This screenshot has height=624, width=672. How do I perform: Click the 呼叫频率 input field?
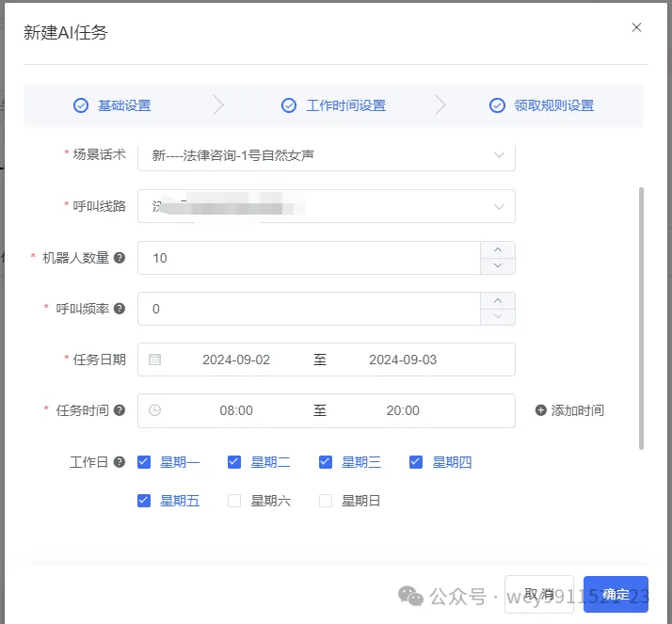[x=309, y=309]
